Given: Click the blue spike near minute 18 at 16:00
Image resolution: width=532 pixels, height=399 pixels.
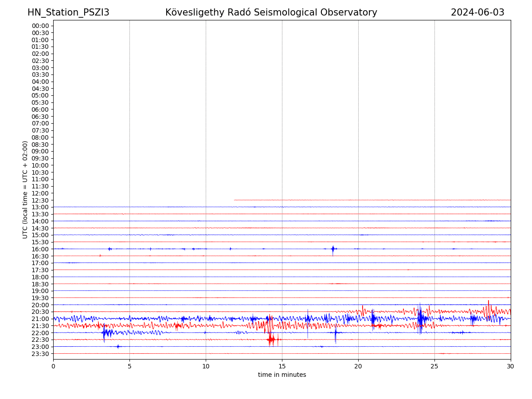Looking at the screenshot, I should [332, 249].
